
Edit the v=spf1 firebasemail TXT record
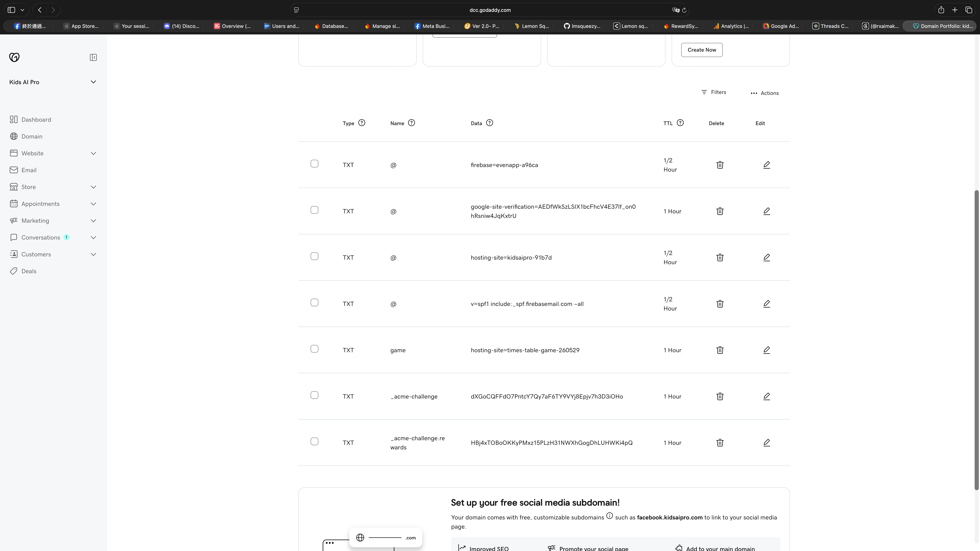click(767, 304)
